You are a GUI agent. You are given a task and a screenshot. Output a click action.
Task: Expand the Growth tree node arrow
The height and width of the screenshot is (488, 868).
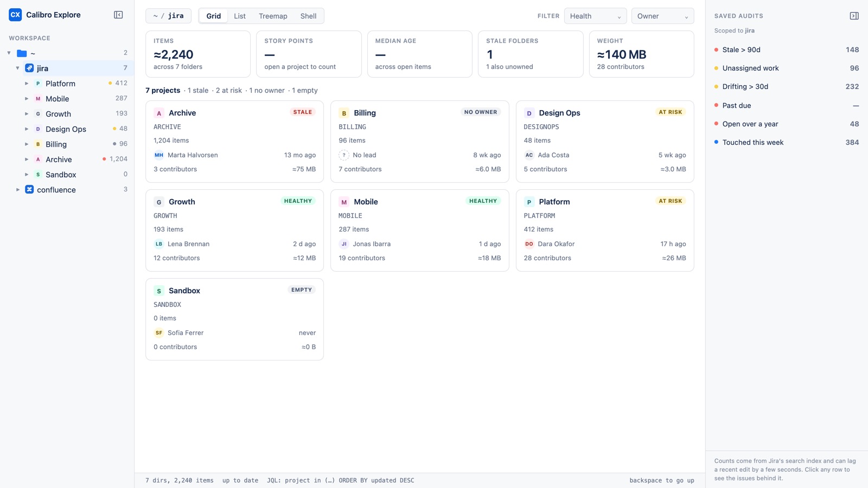[x=27, y=114]
